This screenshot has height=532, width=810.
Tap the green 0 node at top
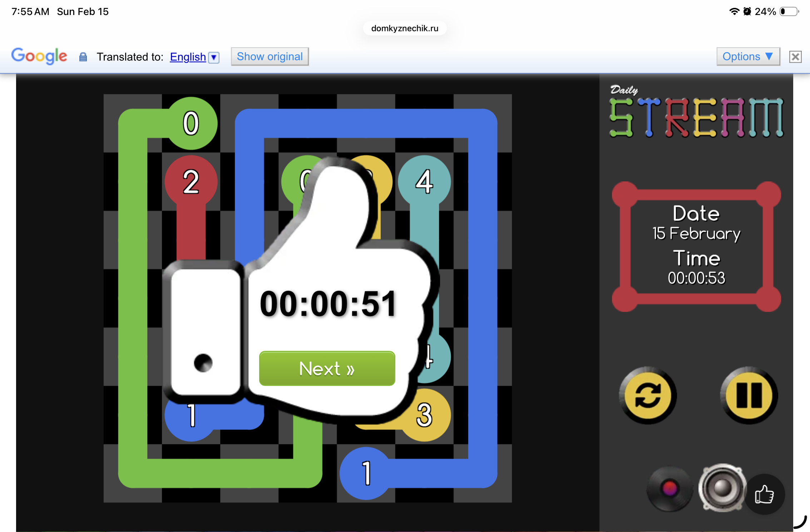point(191,123)
